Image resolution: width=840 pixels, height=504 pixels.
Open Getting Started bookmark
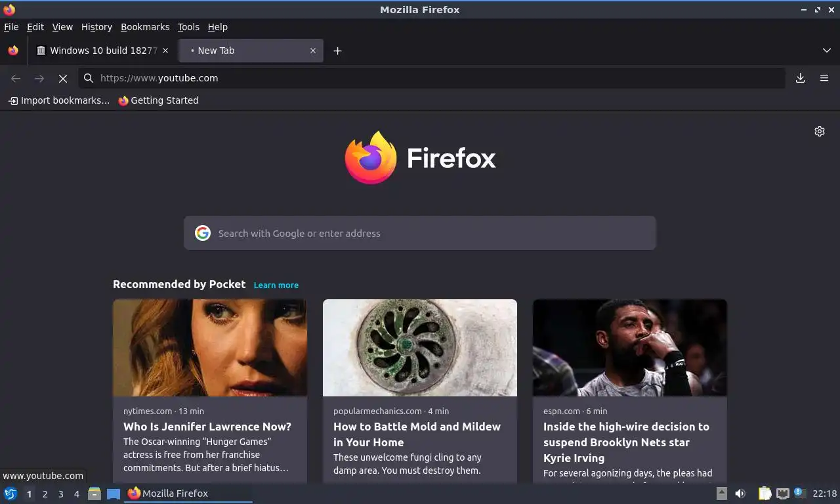[158, 100]
